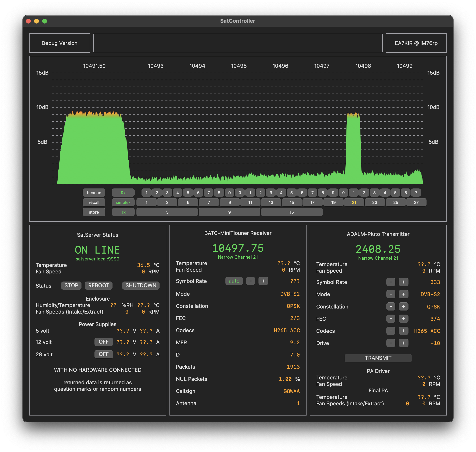Click plus button next to transmitter Codecs
Image resolution: width=476 pixels, height=452 pixels.
pos(403,331)
